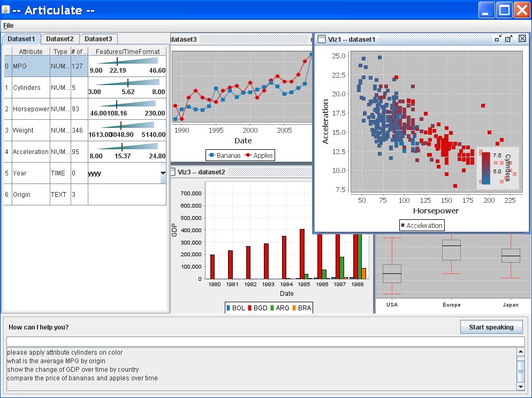Open the File menu
Screen dimensions: 532x398
point(8,25)
